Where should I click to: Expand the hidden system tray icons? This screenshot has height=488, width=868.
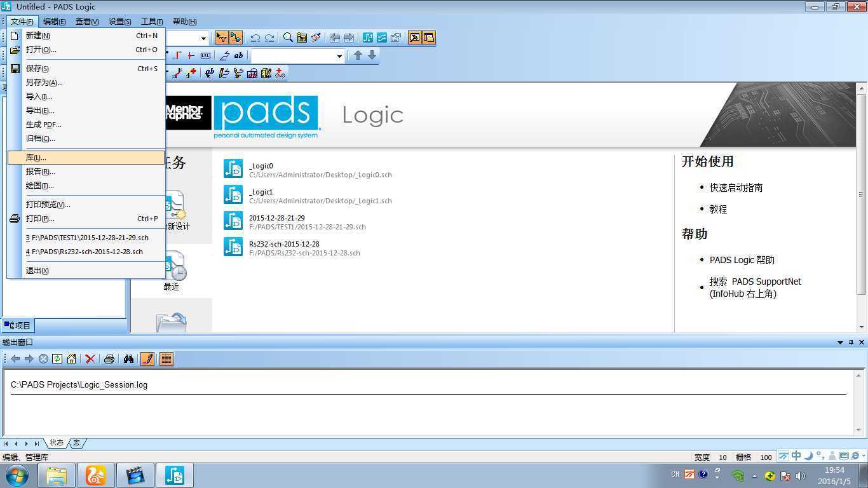click(755, 475)
